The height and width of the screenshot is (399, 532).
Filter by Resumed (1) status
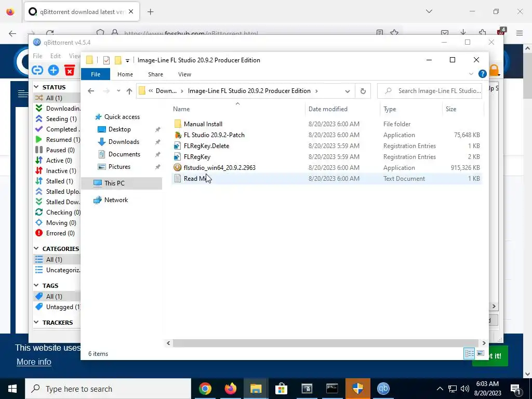tap(58, 139)
